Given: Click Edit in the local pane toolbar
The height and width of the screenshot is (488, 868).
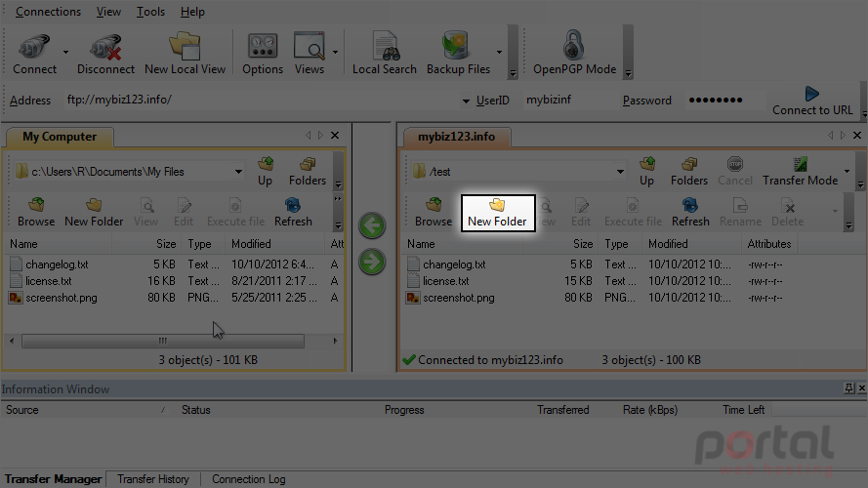Looking at the screenshot, I should (x=184, y=213).
